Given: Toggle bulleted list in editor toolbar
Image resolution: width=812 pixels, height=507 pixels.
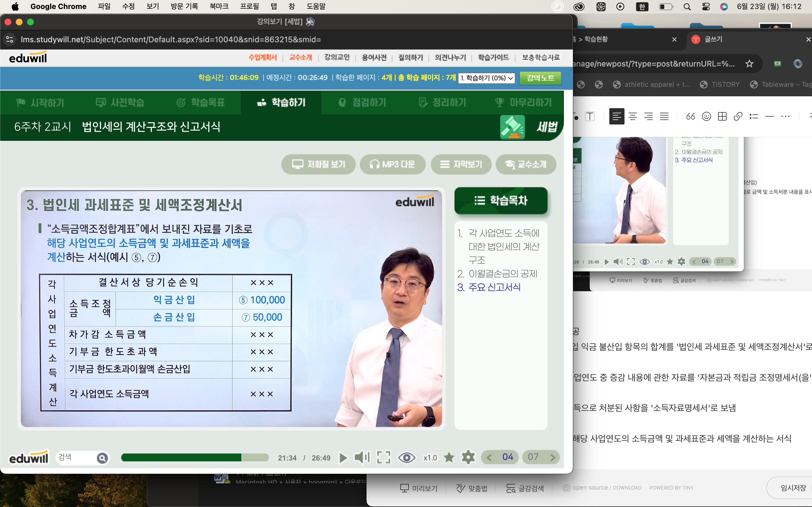Looking at the screenshot, I should click(754, 116).
